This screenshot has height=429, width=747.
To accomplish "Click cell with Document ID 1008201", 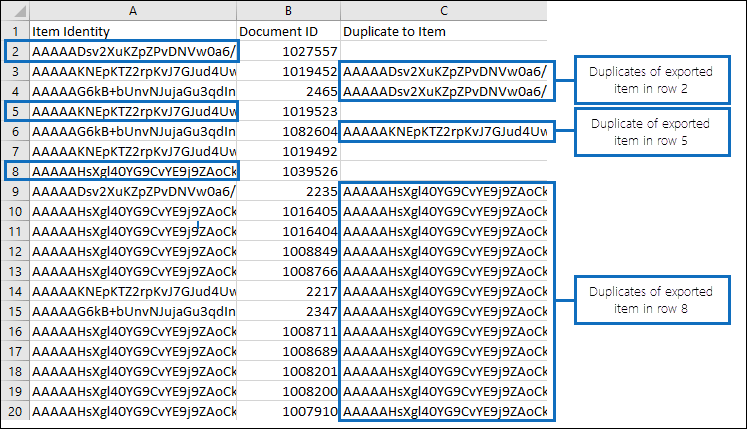I will click(288, 372).
